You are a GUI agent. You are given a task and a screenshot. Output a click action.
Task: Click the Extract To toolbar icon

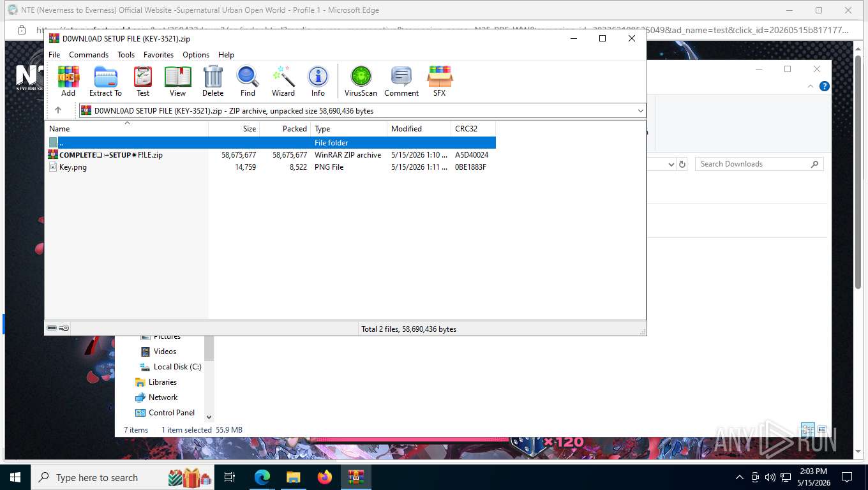105,81
